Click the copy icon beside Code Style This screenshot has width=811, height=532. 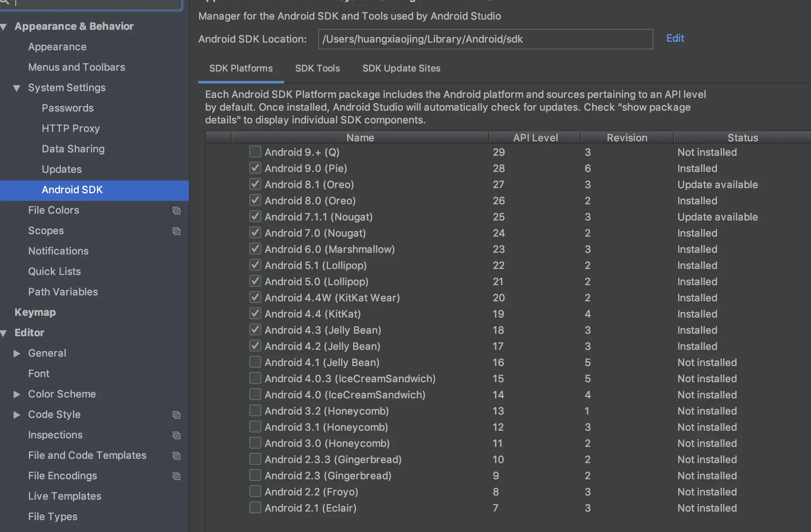(x=176, y=415)
